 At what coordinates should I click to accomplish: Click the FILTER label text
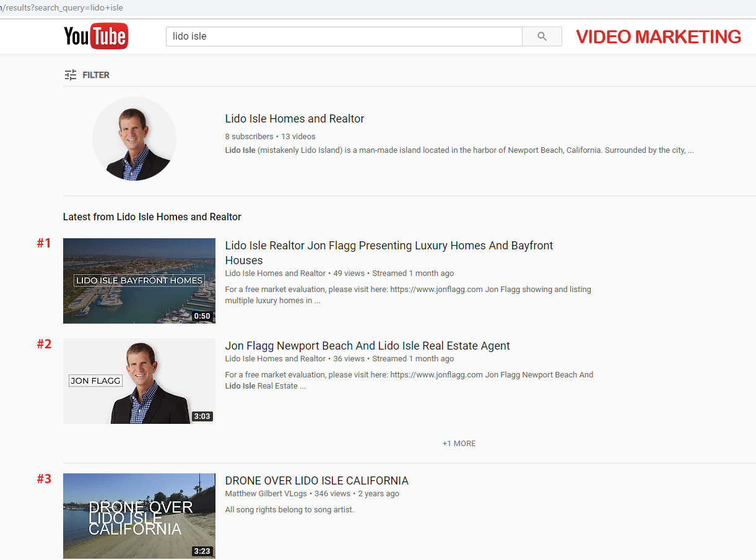(96, 75)
